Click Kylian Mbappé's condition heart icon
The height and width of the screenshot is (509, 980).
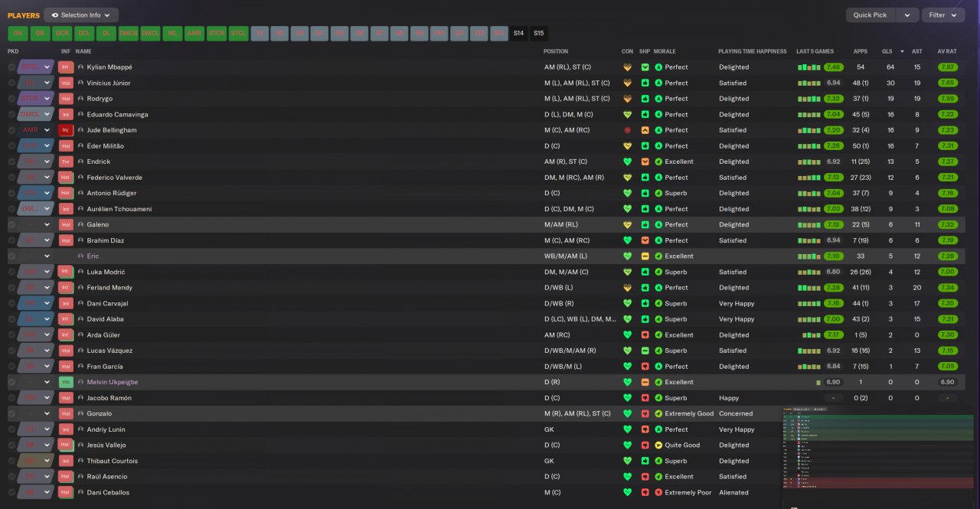click(628, 67)
